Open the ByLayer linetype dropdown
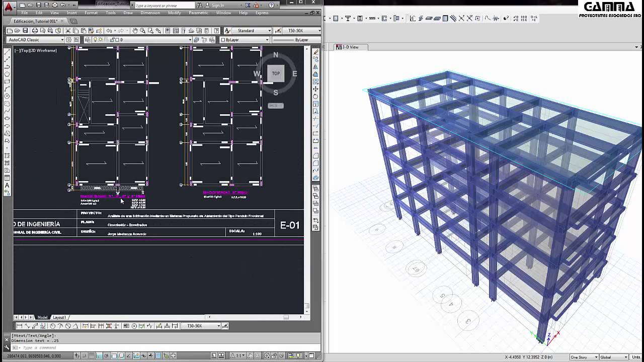The height and width of the screenshot is (362, 644). pos(297,40)
